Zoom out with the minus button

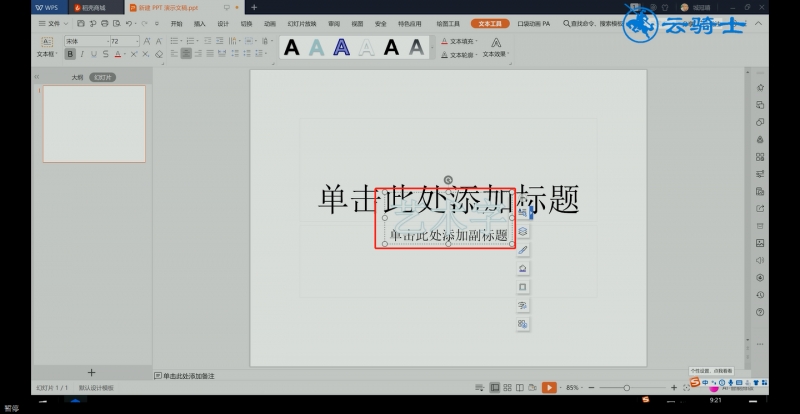(591, 387)
